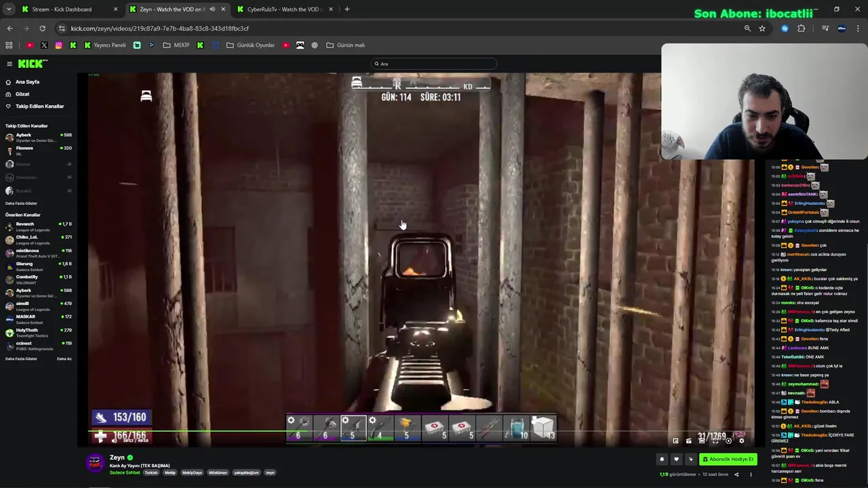
Task: Open Glarung recommended channel
Action: (39, 266)
